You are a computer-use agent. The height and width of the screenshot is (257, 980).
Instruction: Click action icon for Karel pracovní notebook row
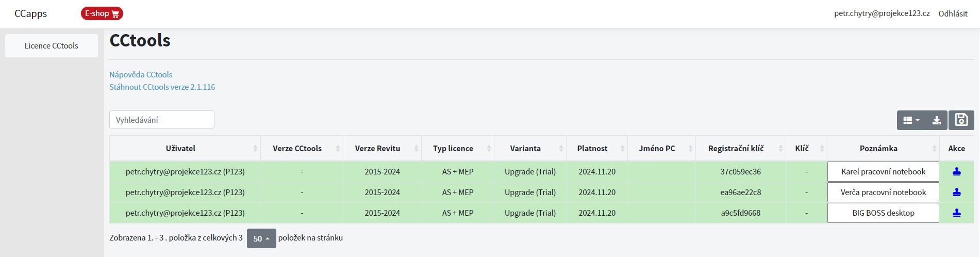(x=957, y=172)
